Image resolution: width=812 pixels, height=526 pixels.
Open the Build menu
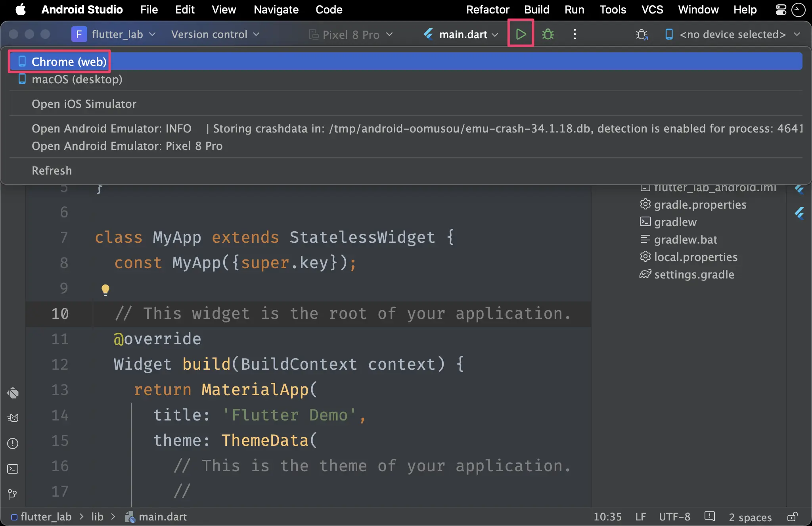coord(536,9)
